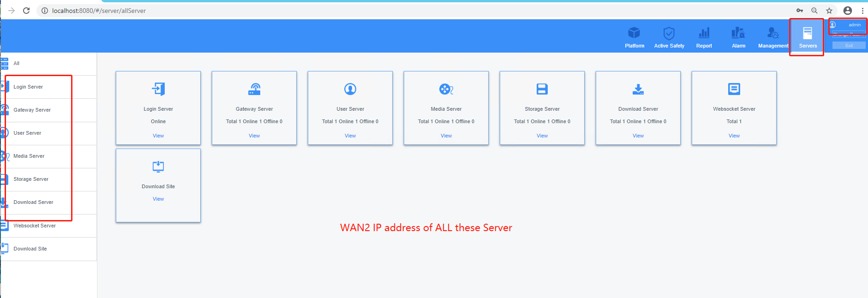
Task: Click Gateway Server Total 1 Online status
Action: (254, 121)
